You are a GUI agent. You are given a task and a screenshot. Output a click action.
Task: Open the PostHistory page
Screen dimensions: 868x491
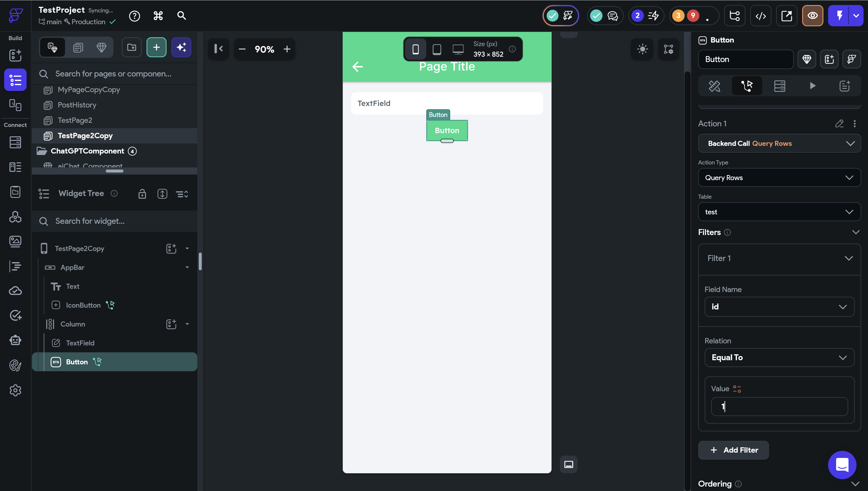point(77,105)
